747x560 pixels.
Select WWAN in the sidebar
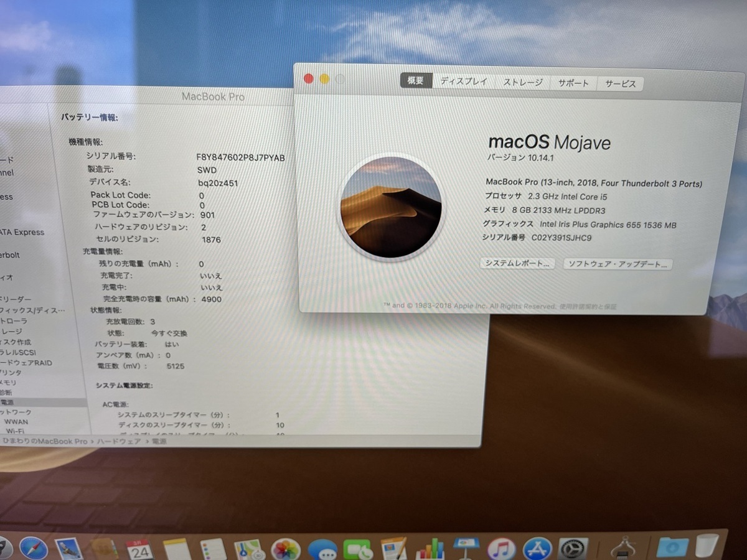(16, 421)
